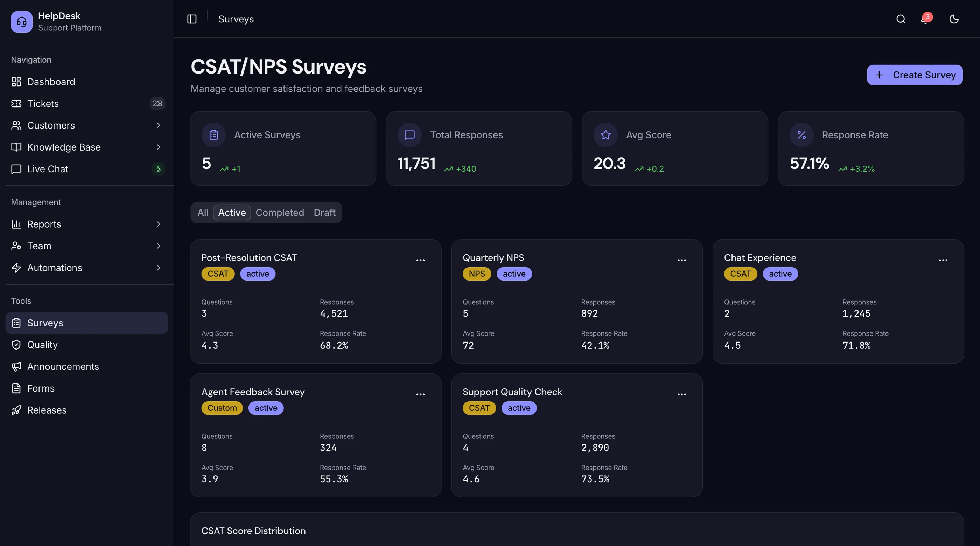This screenshot has height=546, width=980.
Task: Open search via magnifier icon
Action: coord(901,19)
